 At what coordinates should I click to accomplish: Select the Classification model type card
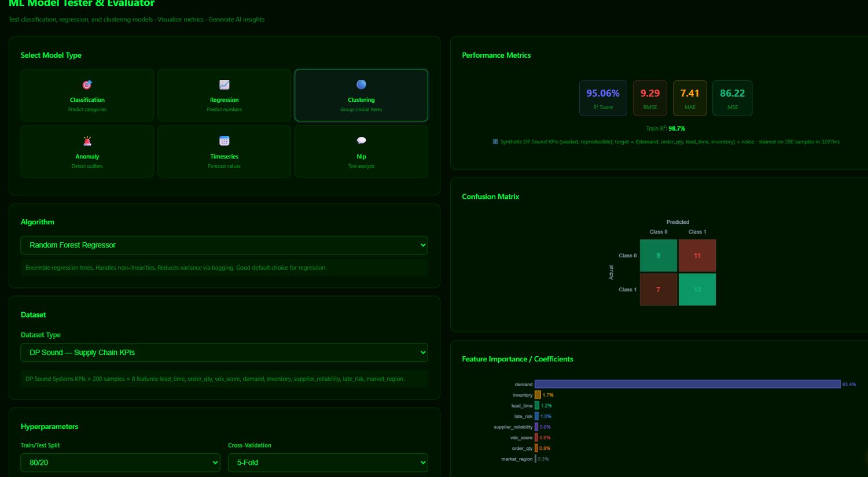pos(87,95)
